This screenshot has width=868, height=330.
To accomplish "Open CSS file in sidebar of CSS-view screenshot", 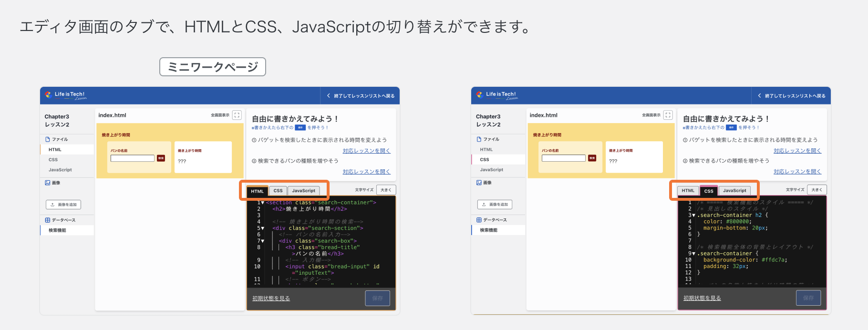I will pos(498,159).
